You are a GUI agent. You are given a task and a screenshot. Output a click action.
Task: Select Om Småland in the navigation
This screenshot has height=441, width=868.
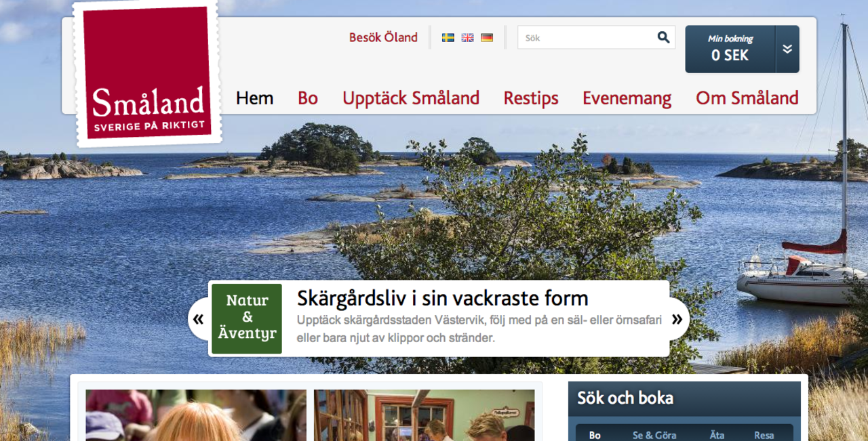pyautogui.click(x=747, y=98)
